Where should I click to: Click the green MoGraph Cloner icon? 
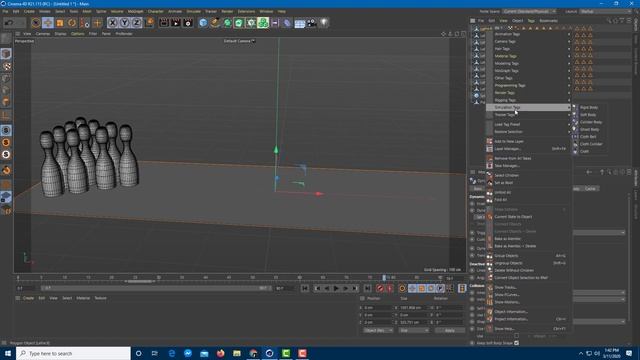tap(263, 23)
